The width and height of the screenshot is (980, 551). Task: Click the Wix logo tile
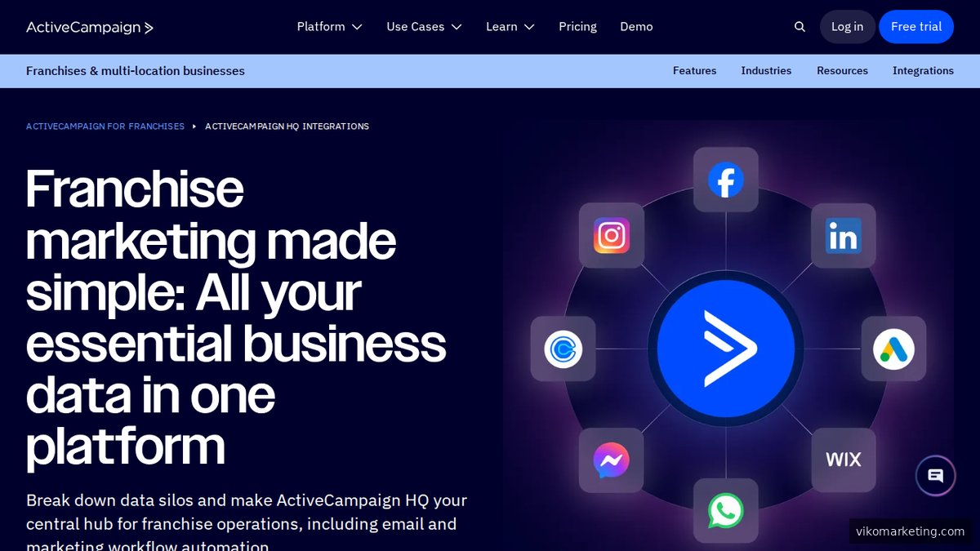click(x=844, y=460)
